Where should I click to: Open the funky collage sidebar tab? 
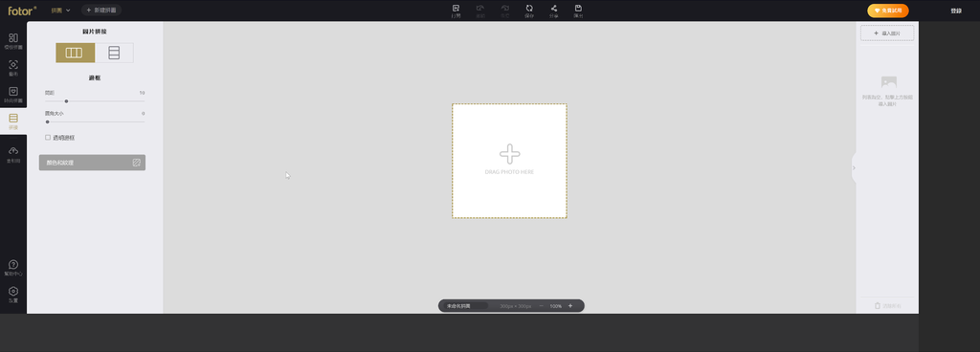pos(13,95)
